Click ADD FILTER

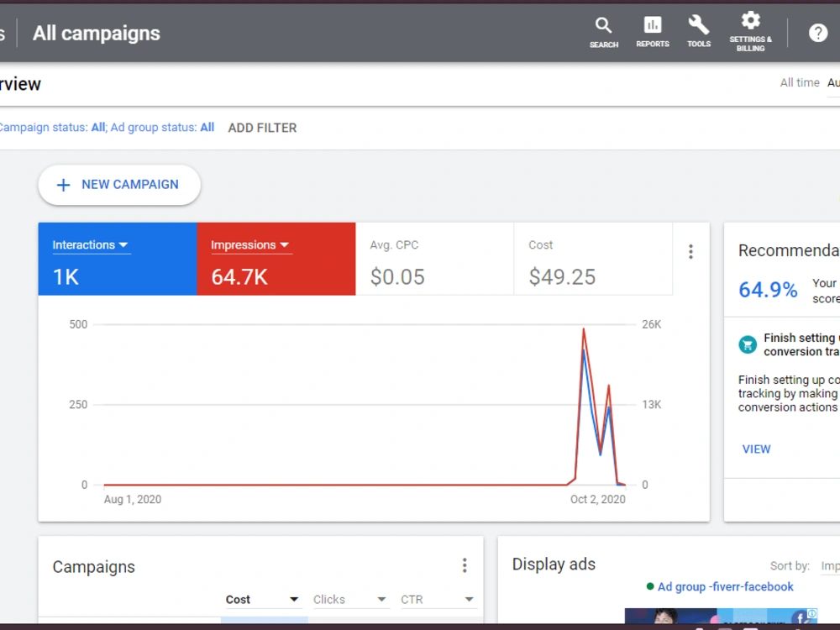click(262, 128)
